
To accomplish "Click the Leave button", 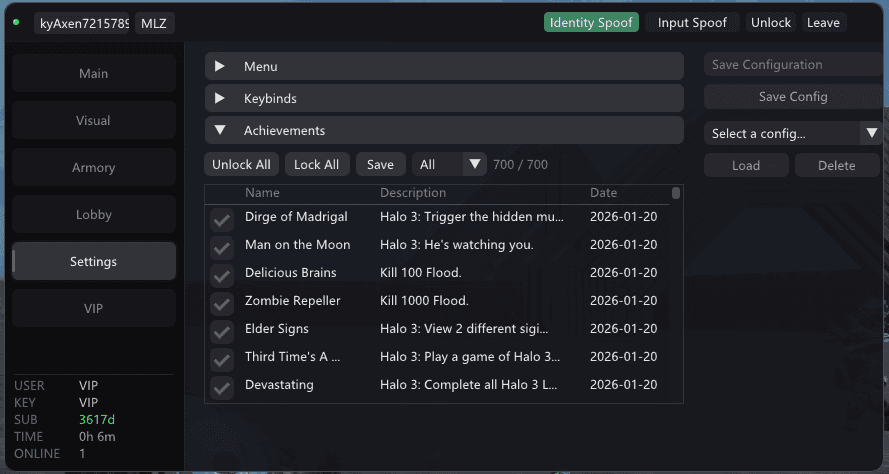I will pos(824,23).
